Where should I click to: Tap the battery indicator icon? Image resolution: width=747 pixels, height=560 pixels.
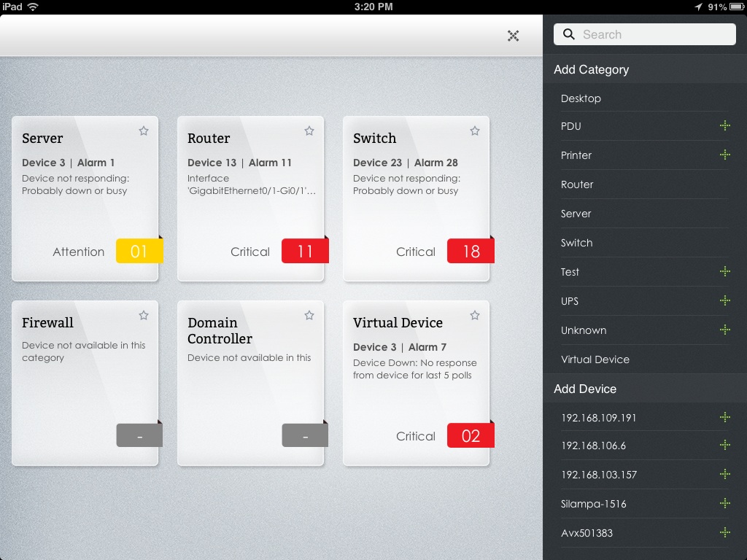737,7
